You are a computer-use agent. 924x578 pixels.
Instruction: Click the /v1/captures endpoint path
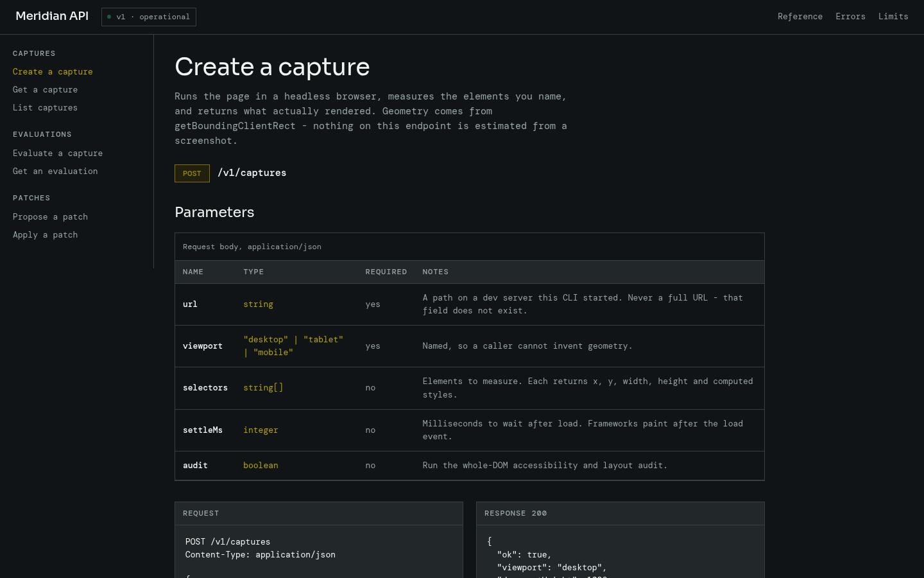pos(252,173)
